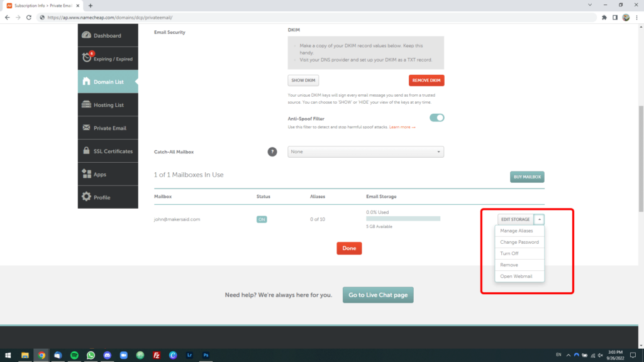Click the Catch-All Mailbox help question mark
This screenshot has width=644, height=362.
272,152
